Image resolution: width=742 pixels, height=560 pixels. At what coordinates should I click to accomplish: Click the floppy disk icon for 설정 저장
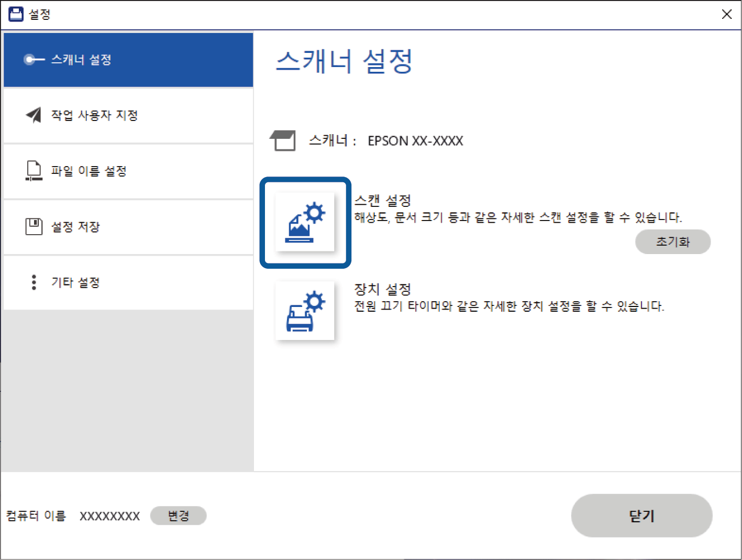pyautogui.click(x=34, y=227)
